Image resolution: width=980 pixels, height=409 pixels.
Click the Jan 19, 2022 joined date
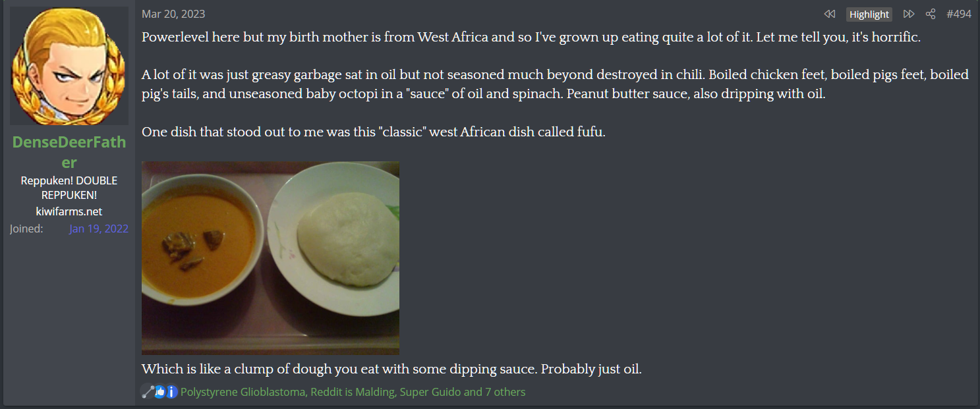tap(99, 229)
